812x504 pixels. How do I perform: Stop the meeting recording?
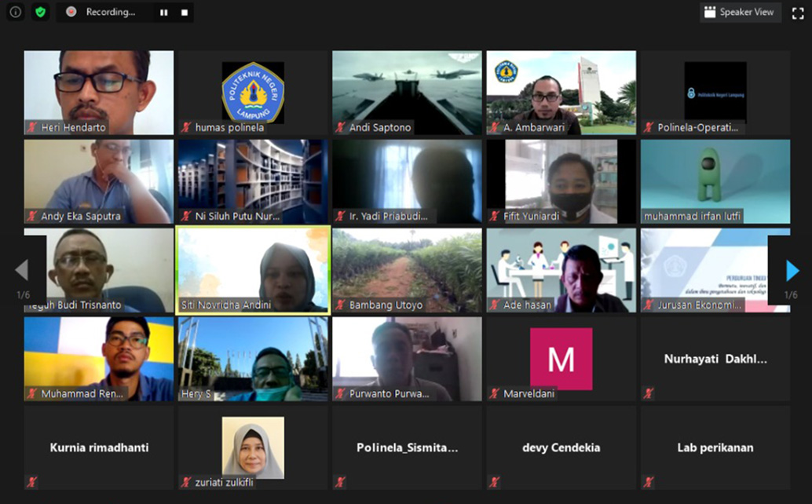[185, 13]
